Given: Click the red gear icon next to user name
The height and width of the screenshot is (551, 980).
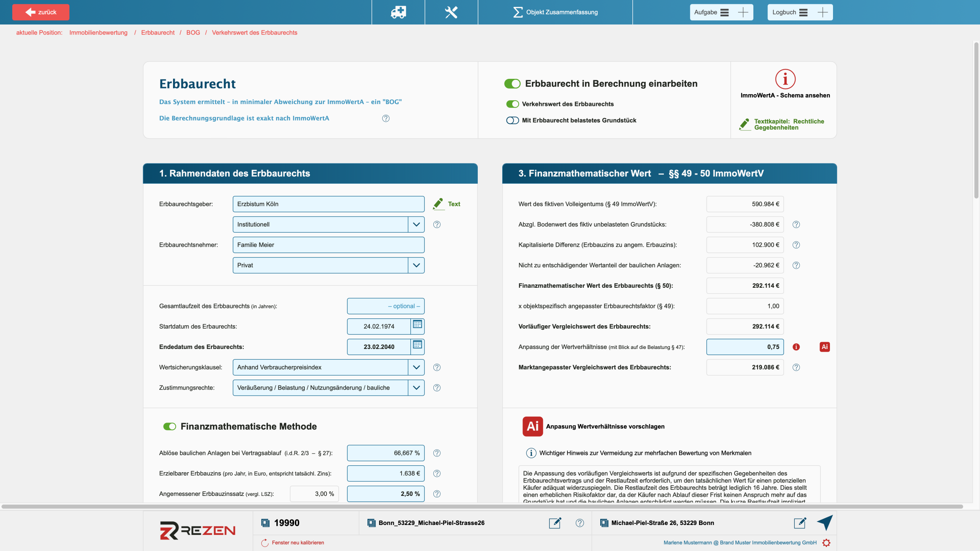Looking at the screenshot, I should tap(826, 543).
